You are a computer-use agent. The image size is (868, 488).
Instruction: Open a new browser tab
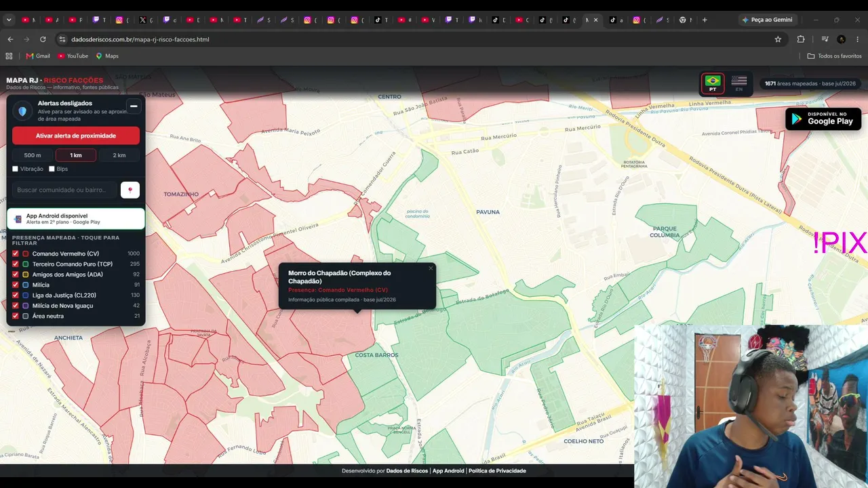coord(705,20)
